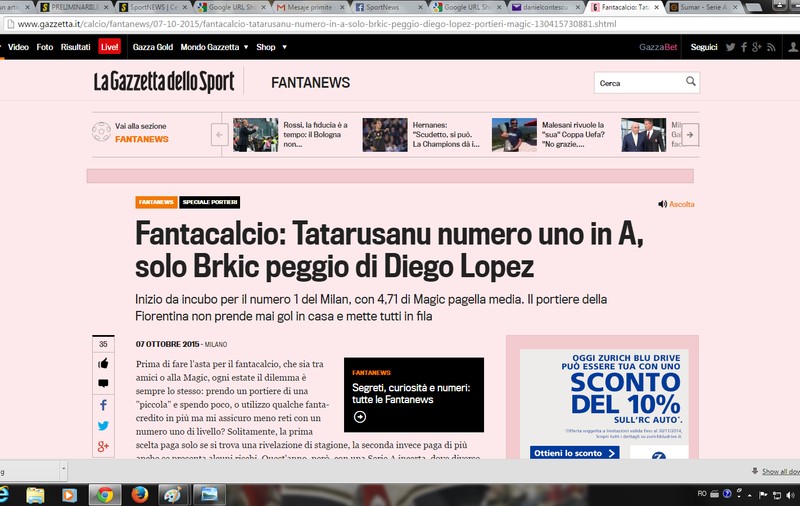The image size is (800, 506).
Task: Click Action Center flag in system tray
Action: pos(763,495)
